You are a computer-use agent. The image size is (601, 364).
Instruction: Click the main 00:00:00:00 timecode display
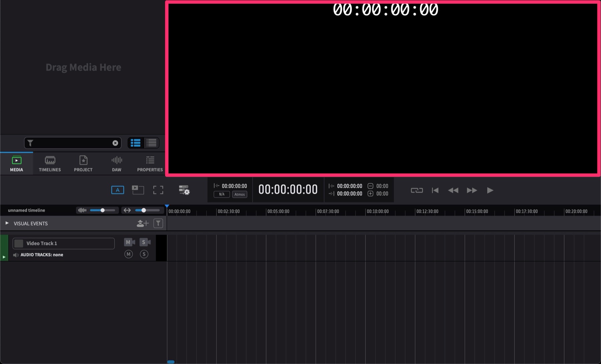(x=288, y=190)
